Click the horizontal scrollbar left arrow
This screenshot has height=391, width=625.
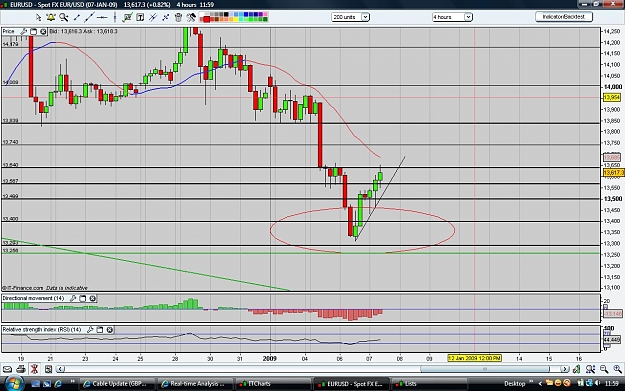point(60,369)
